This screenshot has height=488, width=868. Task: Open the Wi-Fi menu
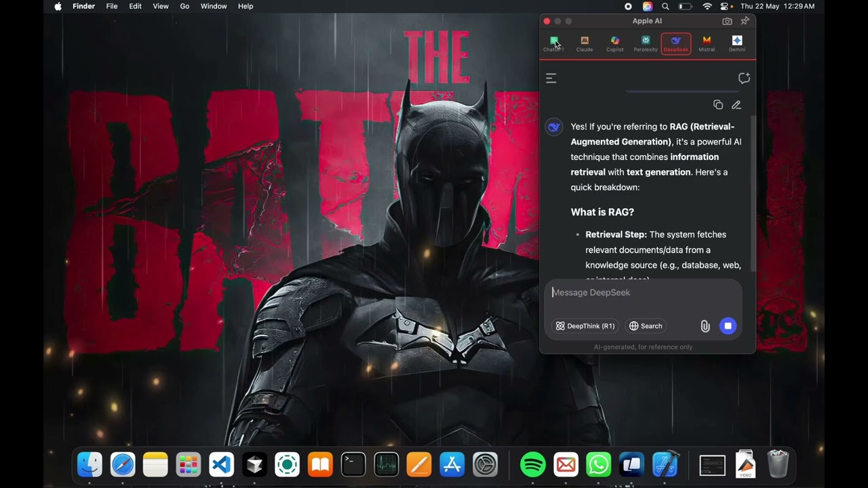pyautogui.click(x=707, y=6)
